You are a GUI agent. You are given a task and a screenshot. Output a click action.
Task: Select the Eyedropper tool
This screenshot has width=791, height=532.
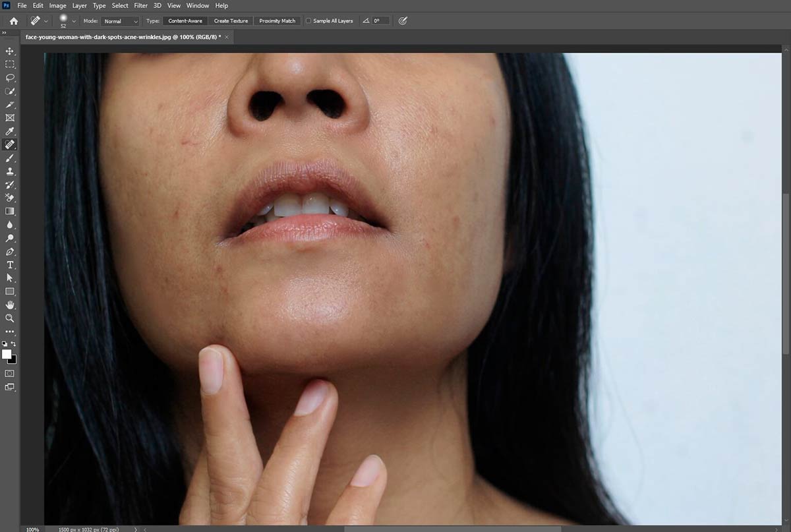pos(10,131)
